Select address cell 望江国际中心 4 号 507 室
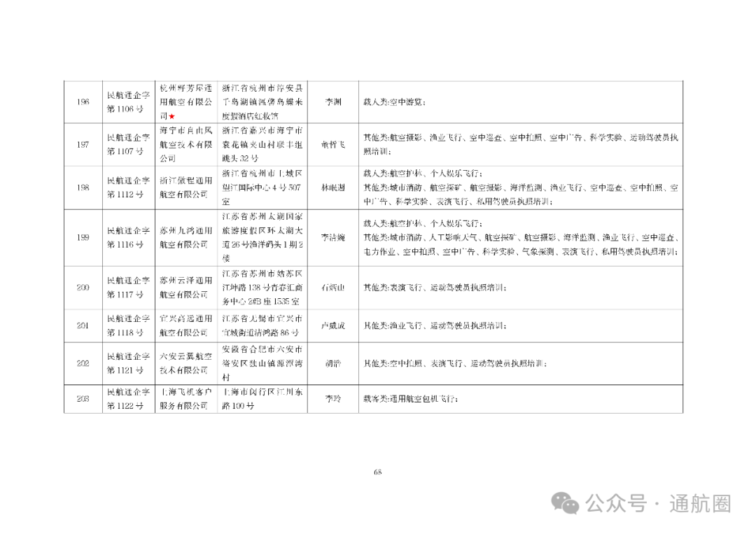This screenshot has width=756, height=534. [x=262, y=188]
